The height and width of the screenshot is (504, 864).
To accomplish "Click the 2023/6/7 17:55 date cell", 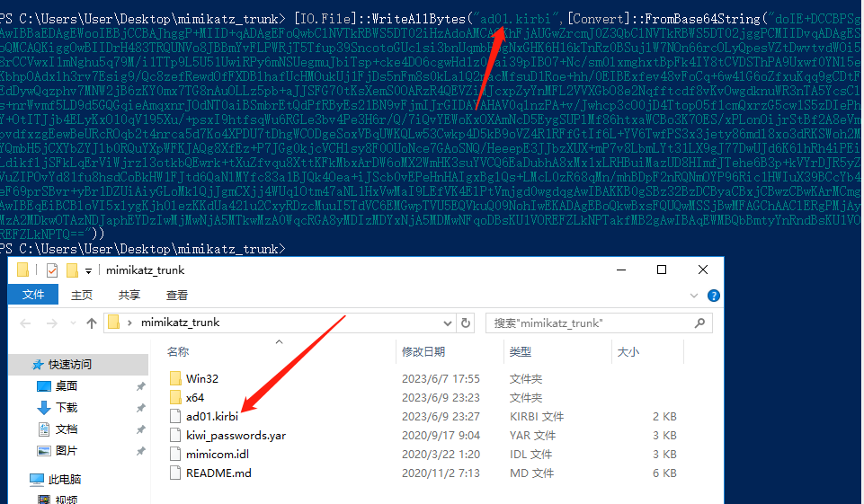I will pyautogui.click(x=441, y=378).
